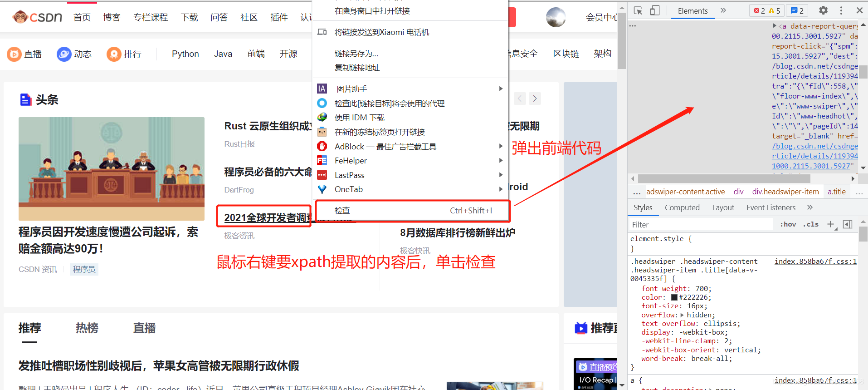Click the CSDN logo
Viewport: 868px width, 390px height.
[38, 17]
